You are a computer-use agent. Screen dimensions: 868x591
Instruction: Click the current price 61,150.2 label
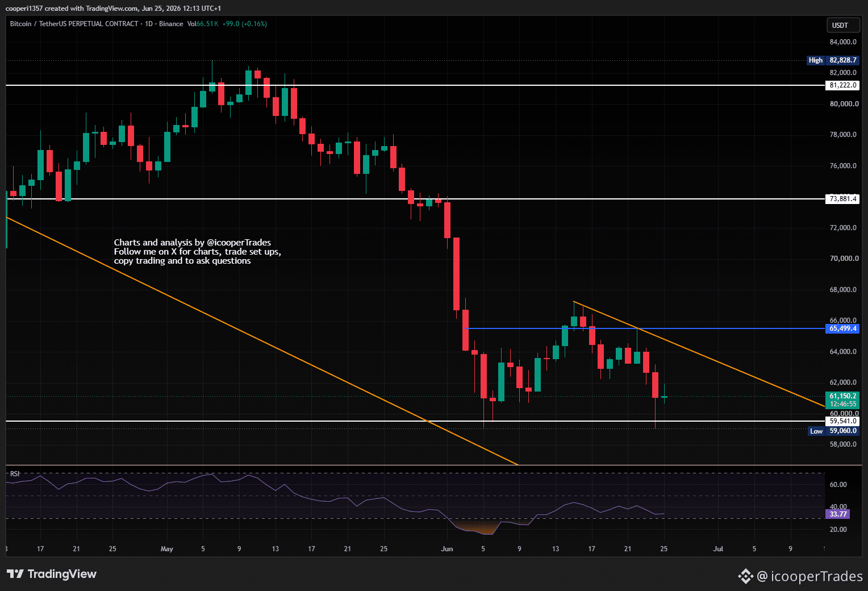pyautogui.click(x=842, y=396)
